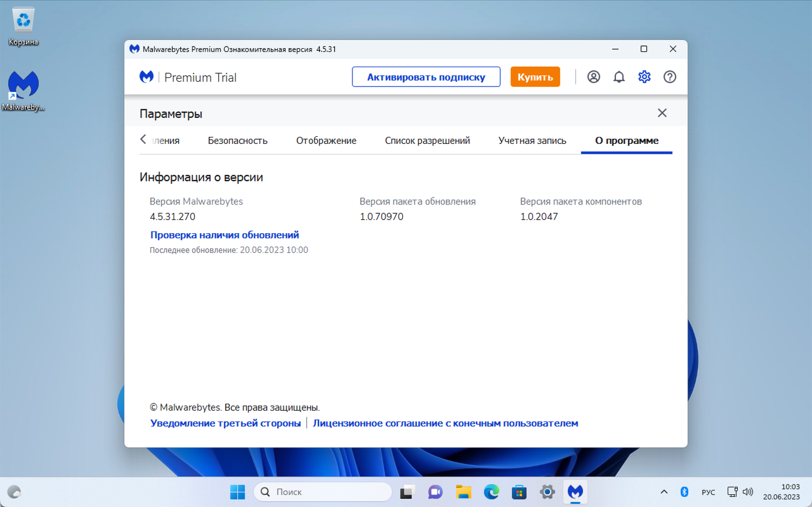Viewport: 812px width, 507px height.
Task: Click component package version 1.0.2047
Action: 539,216
